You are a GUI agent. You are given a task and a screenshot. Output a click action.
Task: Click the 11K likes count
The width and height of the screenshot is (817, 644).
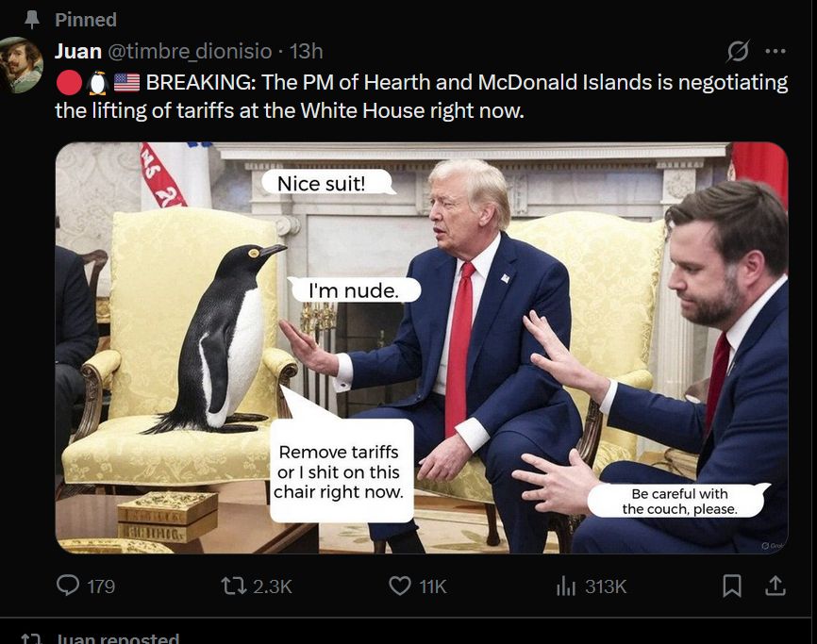pos(433,586)
